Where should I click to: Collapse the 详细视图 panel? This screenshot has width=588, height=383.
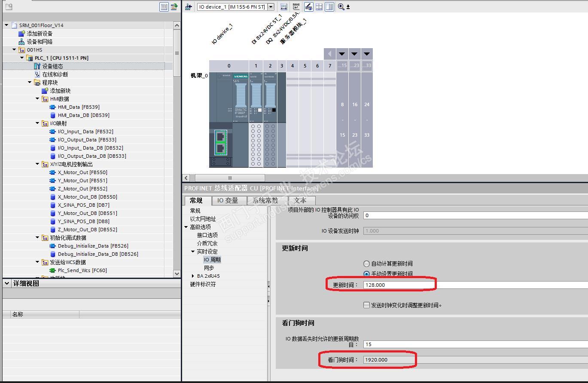click(7, 283)
